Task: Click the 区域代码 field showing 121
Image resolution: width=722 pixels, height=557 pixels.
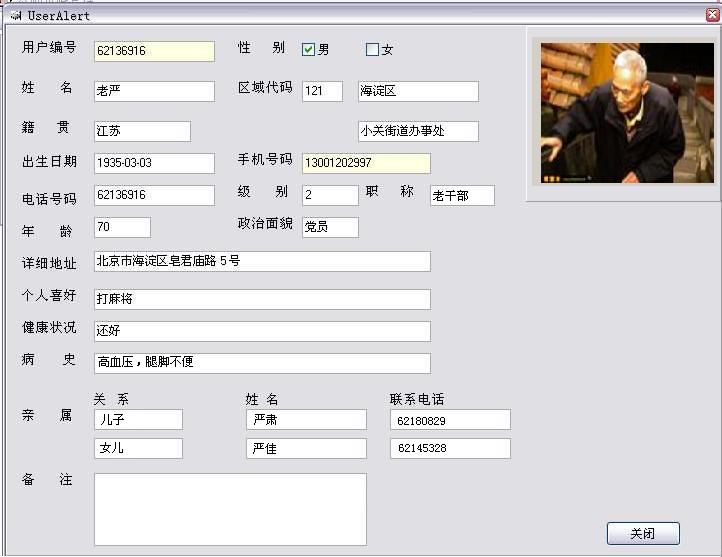Action: click(322, 91)
